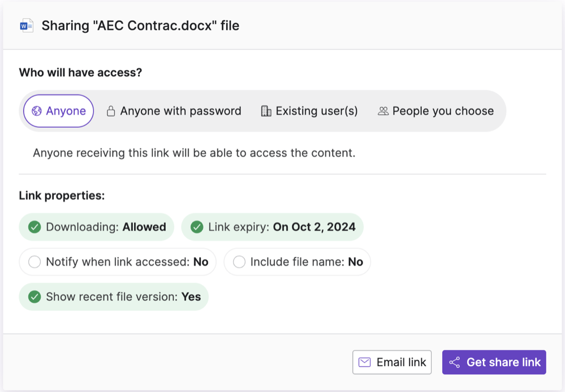Image resolution: width=565 pixels, height=392 pixels.
Task: Click the building icon for Existing users
Action: (x=266, y=111)
